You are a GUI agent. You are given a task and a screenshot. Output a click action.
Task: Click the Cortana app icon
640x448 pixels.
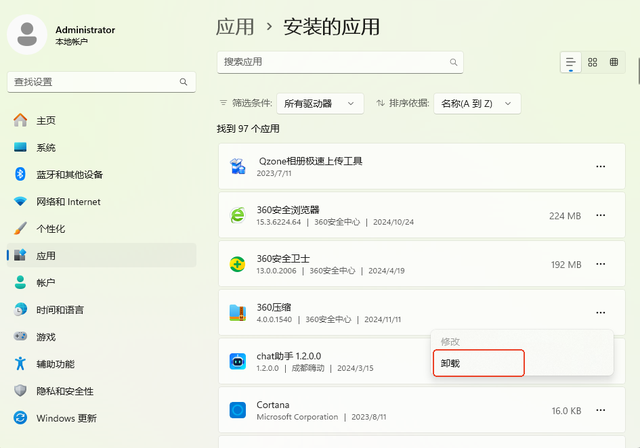pos(238,410)
